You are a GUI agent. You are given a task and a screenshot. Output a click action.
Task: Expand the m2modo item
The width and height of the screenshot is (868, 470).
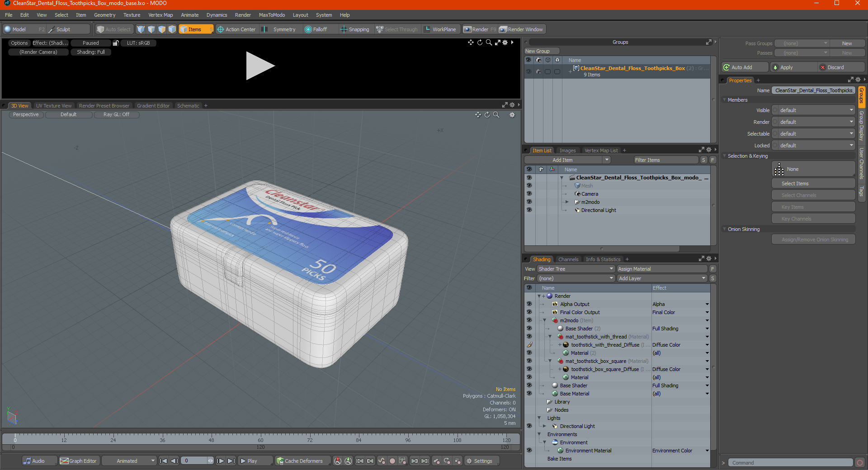tap(567, 202)
